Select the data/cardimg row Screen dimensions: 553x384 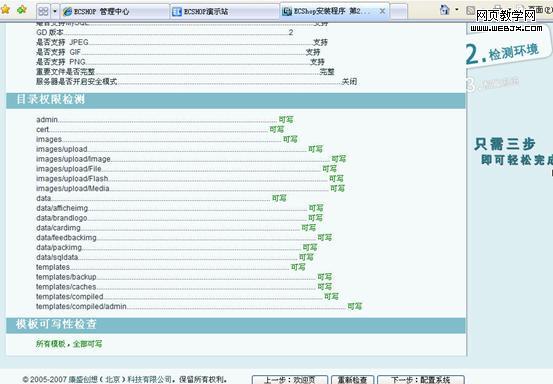click(x=176, y=228)
